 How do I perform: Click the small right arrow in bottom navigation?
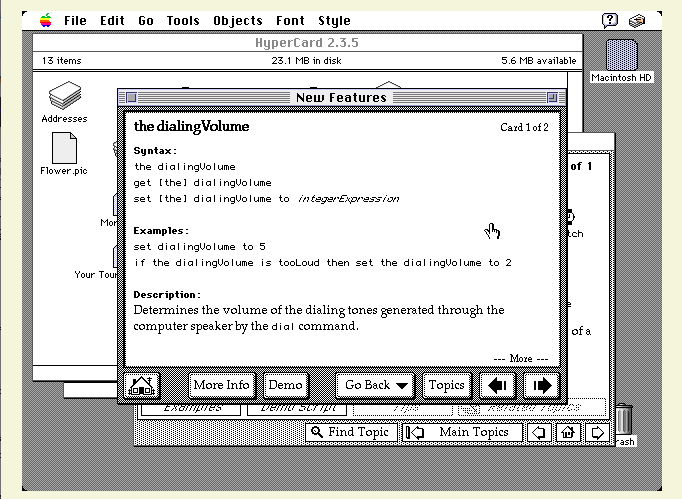click(x=597, y=433)
